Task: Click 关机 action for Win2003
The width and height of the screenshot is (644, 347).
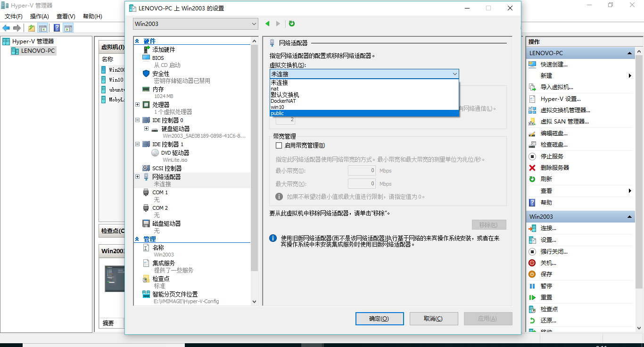Action: (548, 263)
